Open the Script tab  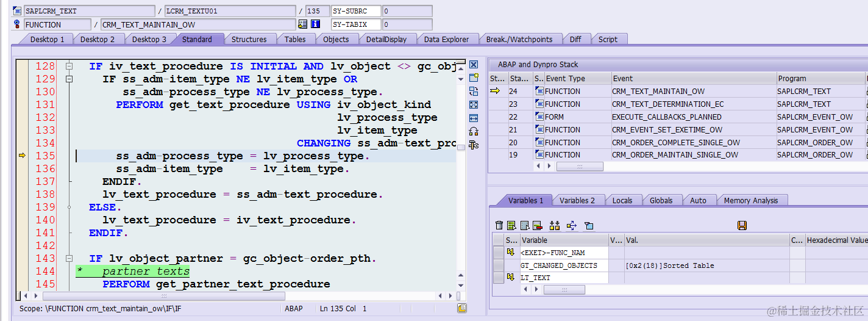pos(608,39)
